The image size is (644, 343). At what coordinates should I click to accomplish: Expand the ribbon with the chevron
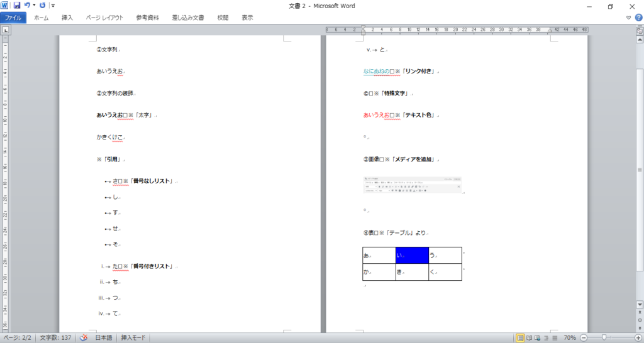[x=629, y=18]
